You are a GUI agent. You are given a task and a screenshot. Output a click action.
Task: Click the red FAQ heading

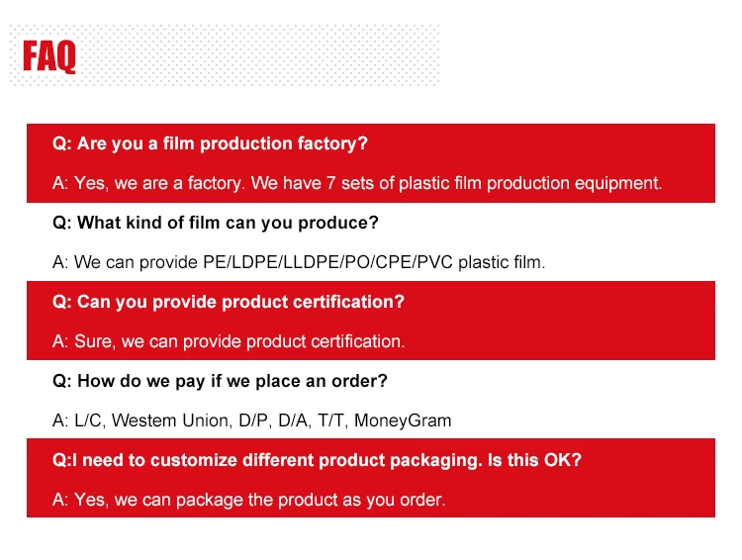click(x=49, y=56)
